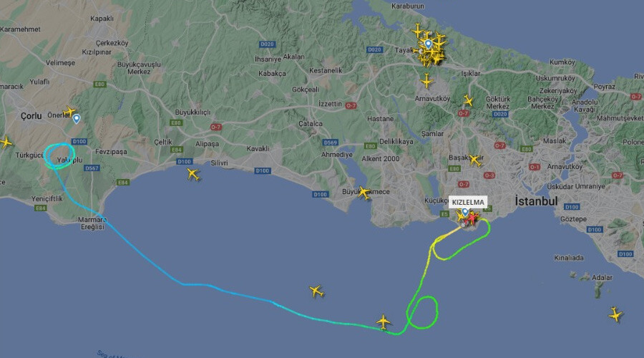The height and width of the screenshot is (358, 644).
Task: Select the aircraft flying along the green track
Action: click(x=384, y=321)
